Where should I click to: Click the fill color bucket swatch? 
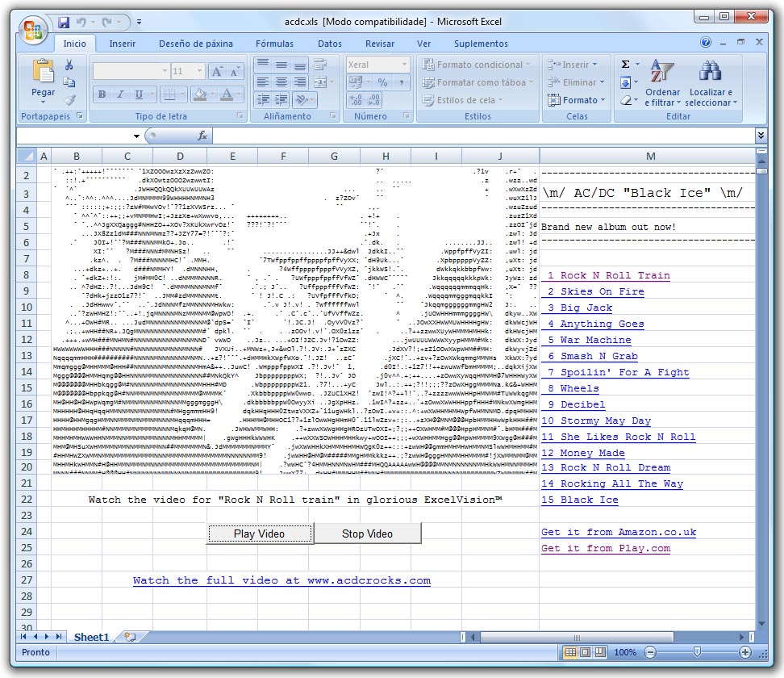tap(199, 94)
